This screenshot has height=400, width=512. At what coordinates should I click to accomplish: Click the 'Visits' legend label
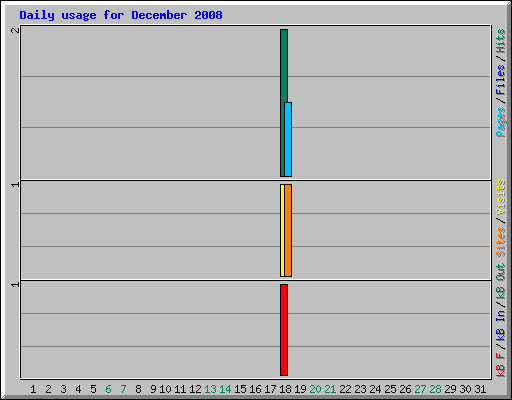coord(500,197)
